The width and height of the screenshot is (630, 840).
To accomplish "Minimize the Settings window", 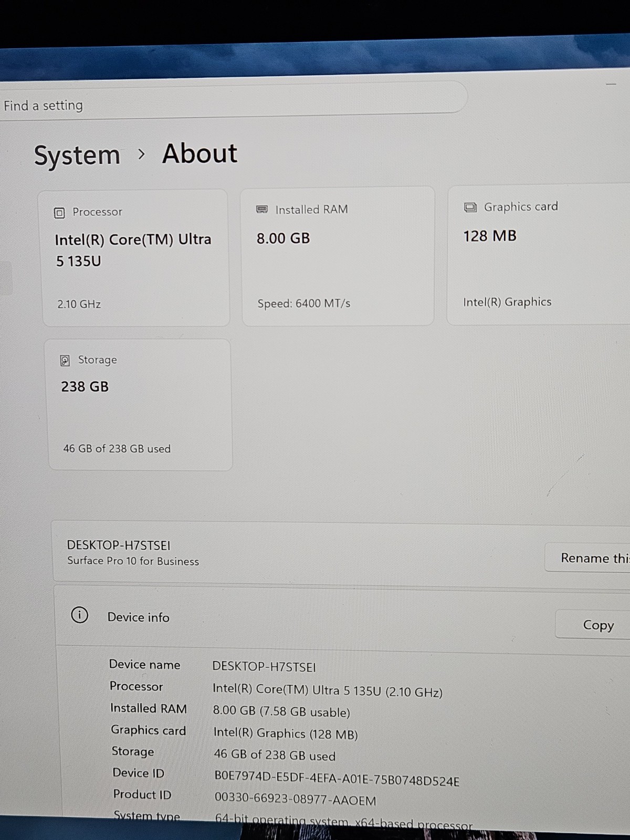I will tap(611, 84).
